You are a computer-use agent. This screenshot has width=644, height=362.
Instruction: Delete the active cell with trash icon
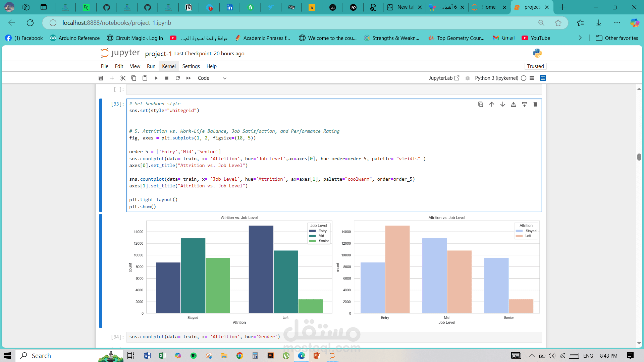(535, 104)
